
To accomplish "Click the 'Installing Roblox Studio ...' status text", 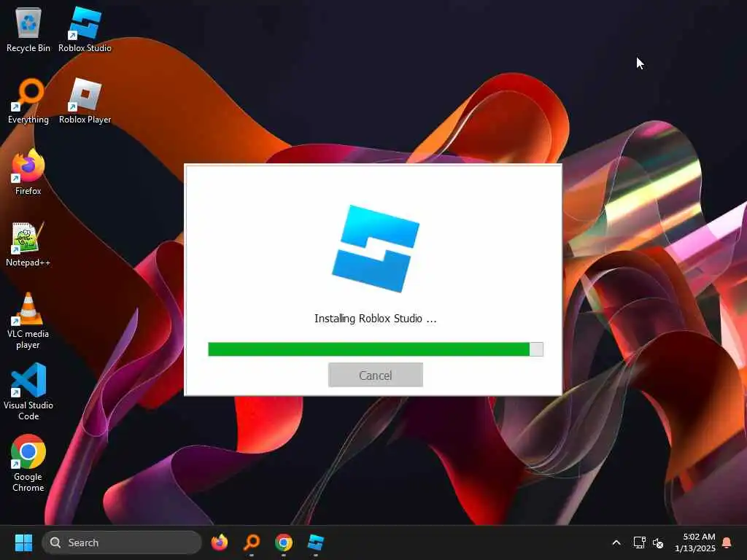I will [376, 319].
